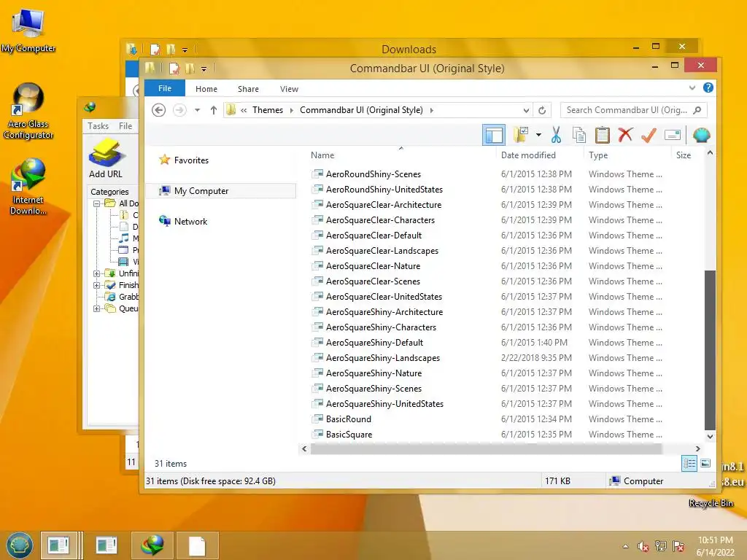Click the horizontal scroll right arrow
747x560 pixels.
(698, 448)
